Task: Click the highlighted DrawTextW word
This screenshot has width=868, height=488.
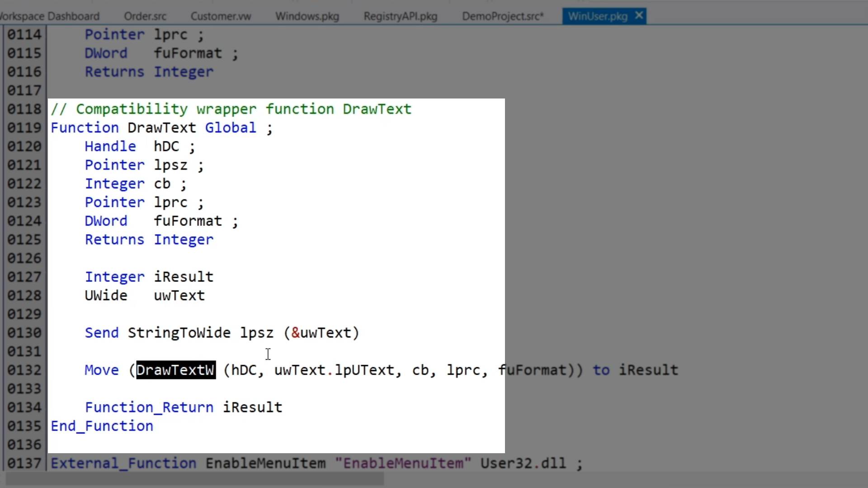Action: point(175,370)
